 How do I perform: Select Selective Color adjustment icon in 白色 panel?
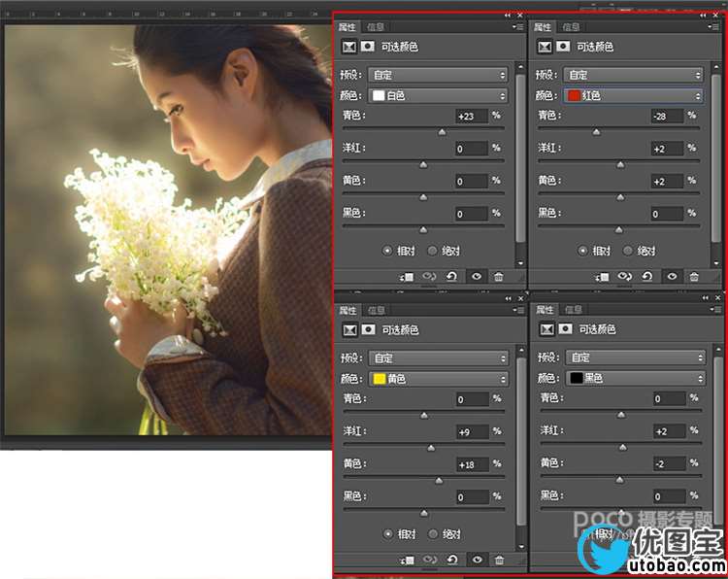349,47
